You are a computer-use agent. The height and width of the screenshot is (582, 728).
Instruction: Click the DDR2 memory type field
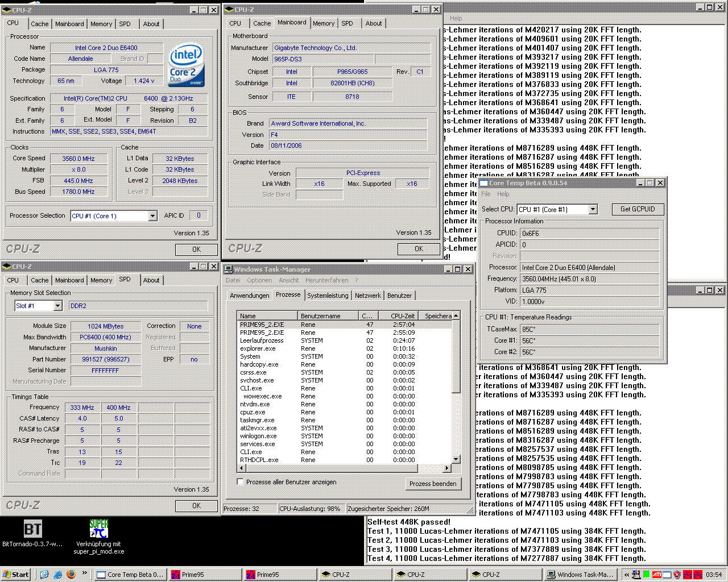pyautogui.click(x=138, y=306)
